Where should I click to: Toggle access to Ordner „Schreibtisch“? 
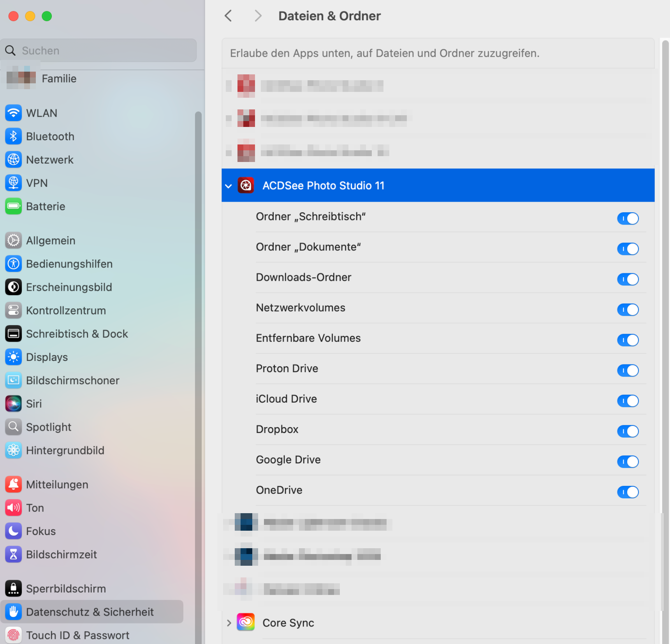tap(628, 218)
